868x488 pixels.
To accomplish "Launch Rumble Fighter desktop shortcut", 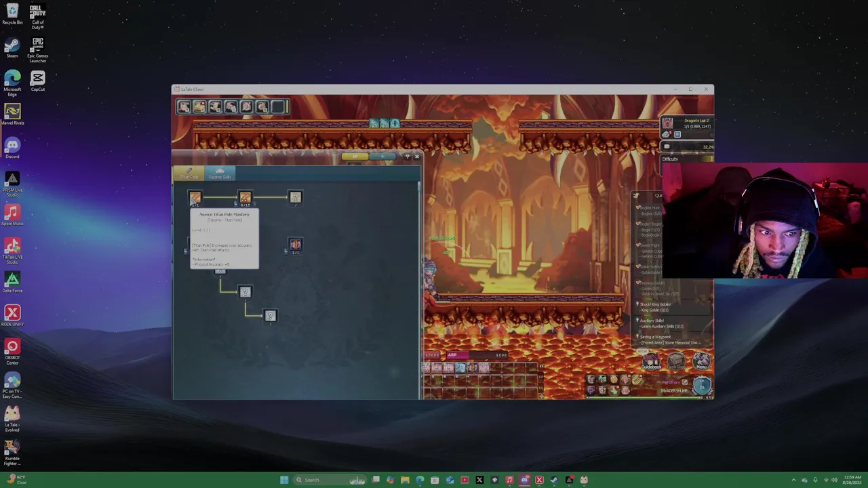I will [x=12, y=452].
